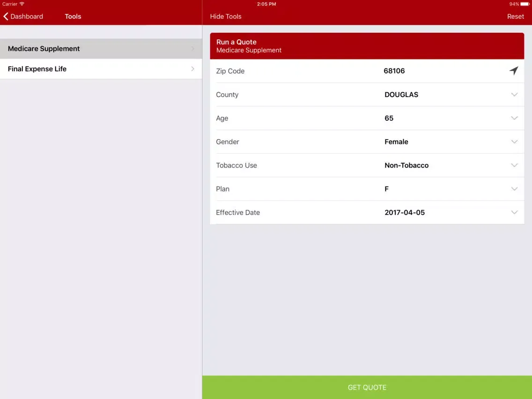
Task: Tap the Carrier label in status bar
Action: (10, 4)
